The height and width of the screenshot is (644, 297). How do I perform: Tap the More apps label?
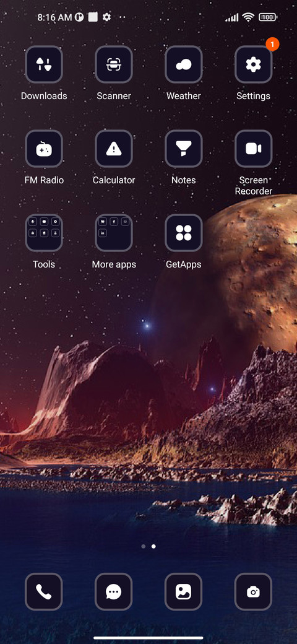tap(114, 264)
